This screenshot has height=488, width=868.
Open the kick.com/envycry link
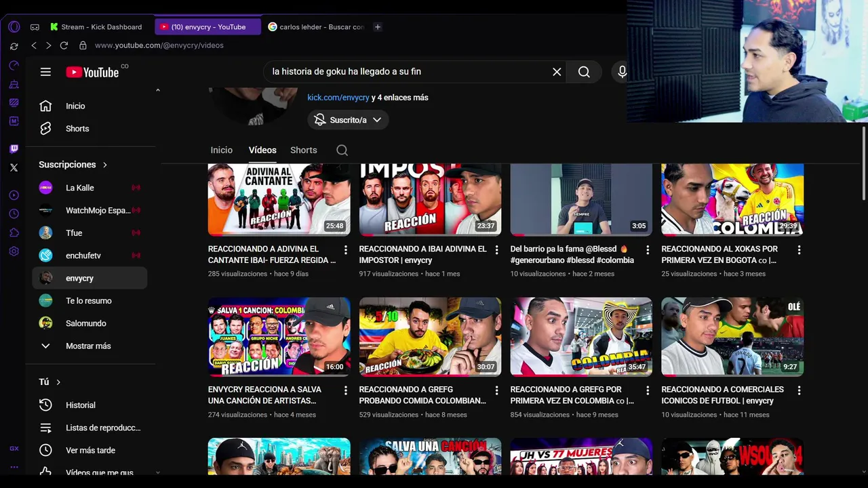point(338,98)
